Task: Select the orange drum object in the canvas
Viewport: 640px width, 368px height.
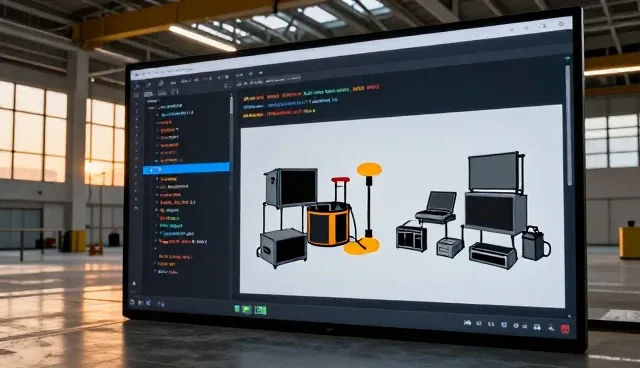Action: point(328,225)
